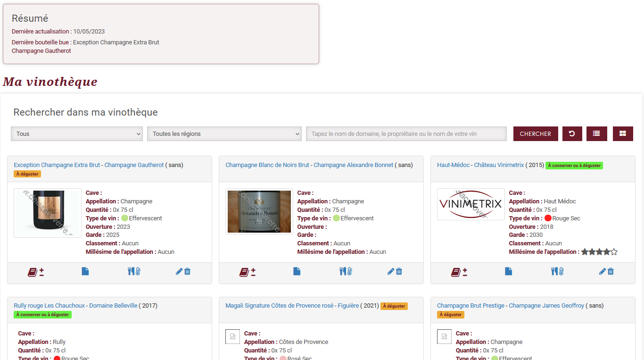Switch to list view layout
The image size is (644, 360).
[x=596, y=134]
